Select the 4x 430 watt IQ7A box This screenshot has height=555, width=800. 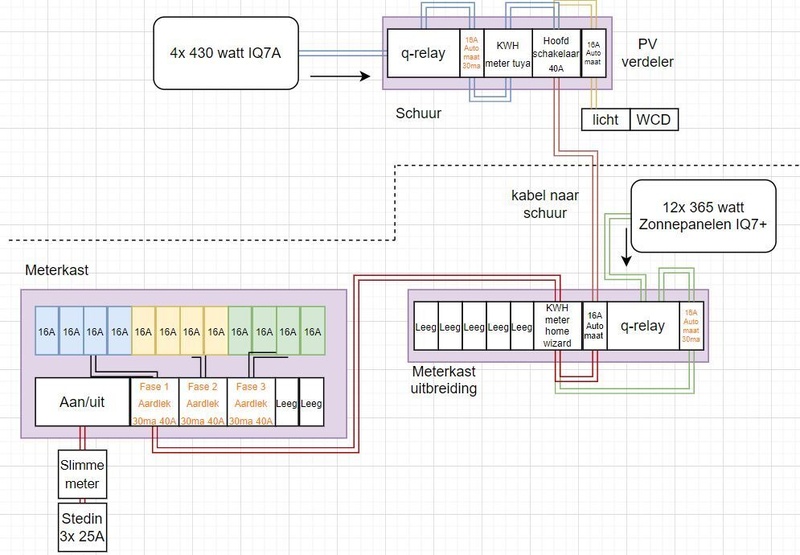[x=226, y=53]
